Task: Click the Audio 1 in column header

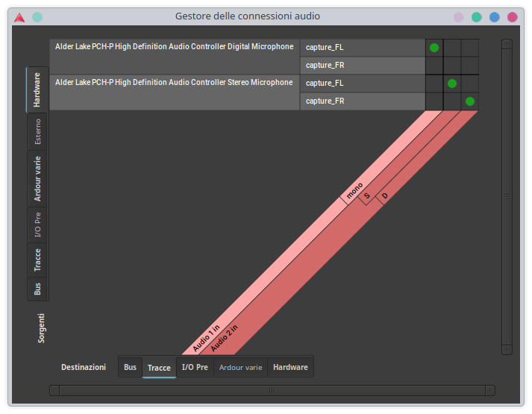Action: [x=206, y=338]
